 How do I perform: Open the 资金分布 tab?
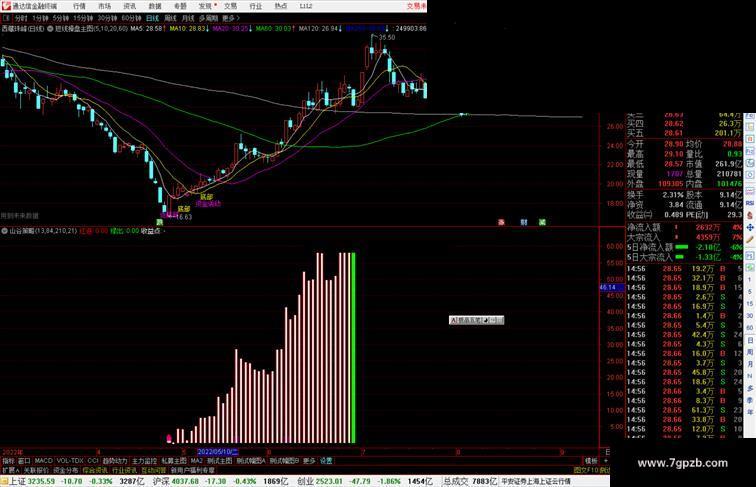pyautogui.click(x=66, y=470)
